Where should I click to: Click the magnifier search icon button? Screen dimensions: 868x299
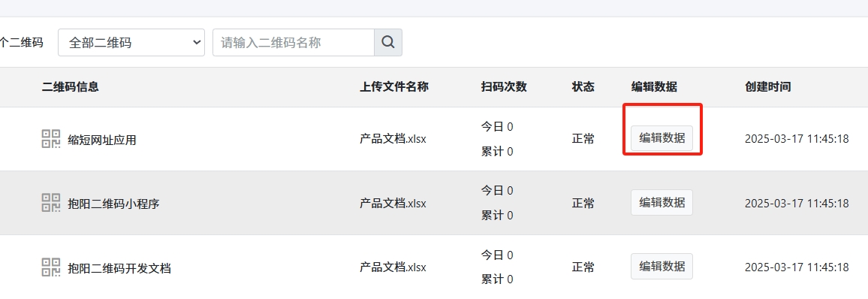(x=388, y=43)
